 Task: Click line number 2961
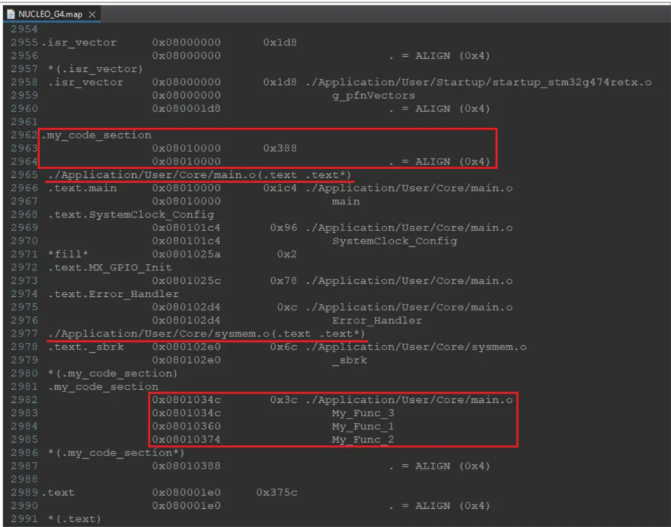[24, 122]
